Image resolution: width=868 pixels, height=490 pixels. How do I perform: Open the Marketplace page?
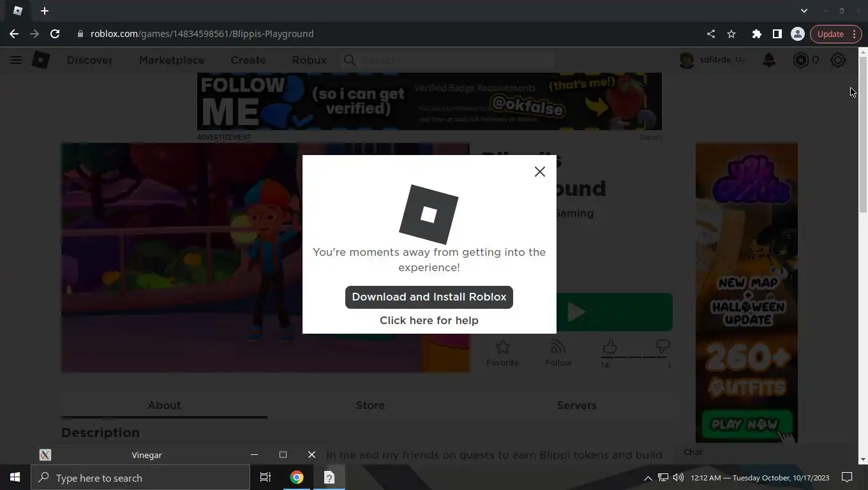pos(172,60)
